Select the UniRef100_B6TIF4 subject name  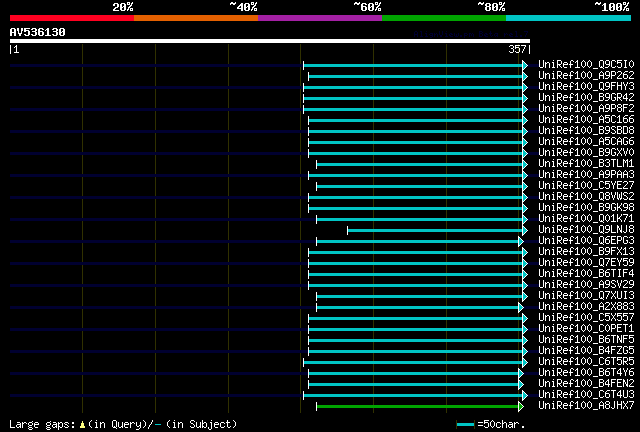click(x=586, y=274)
